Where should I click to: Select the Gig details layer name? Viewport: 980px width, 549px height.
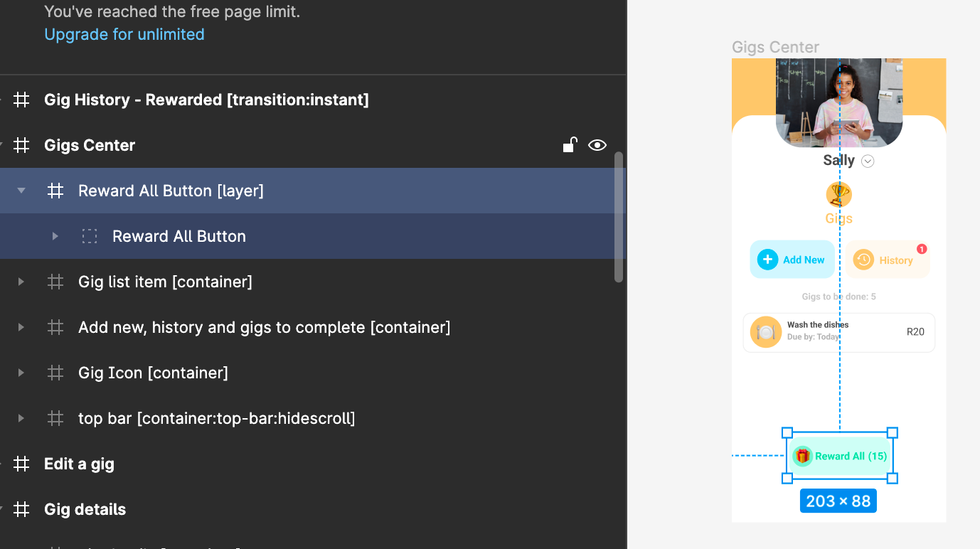pos(85,509)
